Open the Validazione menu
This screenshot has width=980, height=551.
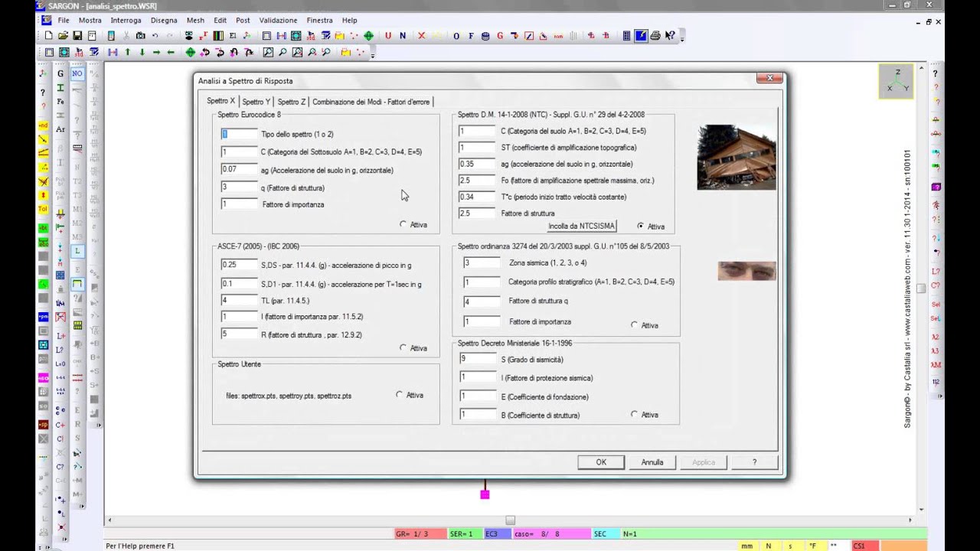coord(278,21)
